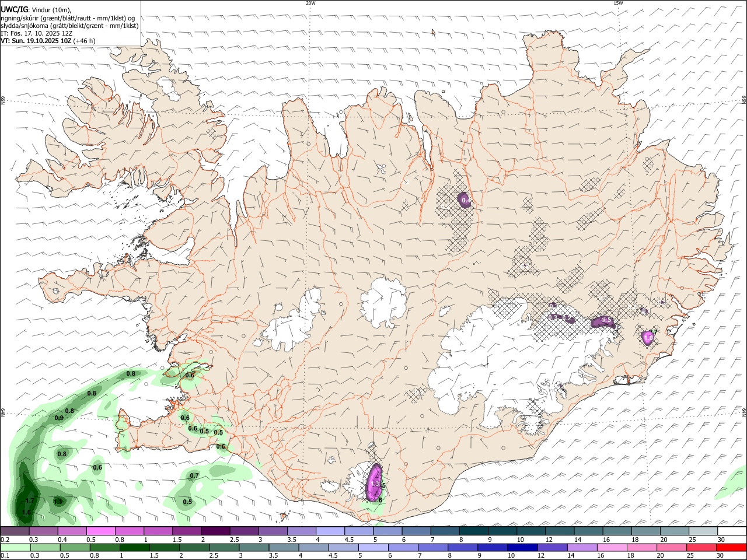Pick the violet 14 swatch in bottom legend row
747x560 pixels.
pyautogui.click(x=581, y=547)
